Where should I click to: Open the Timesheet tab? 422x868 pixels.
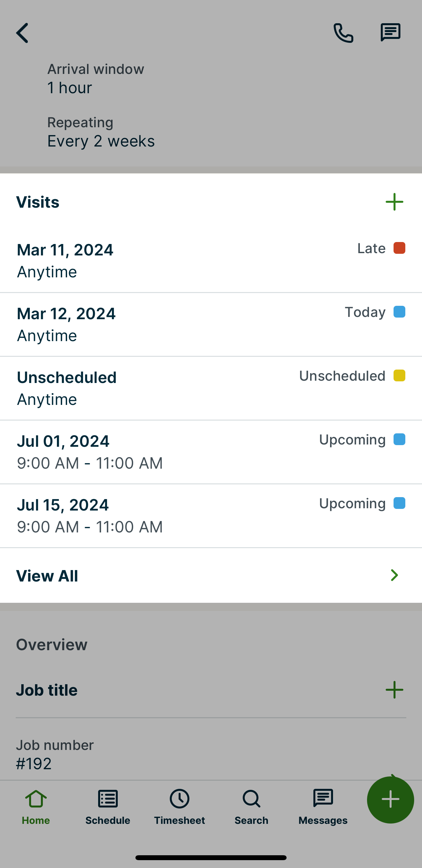(179, 806)
